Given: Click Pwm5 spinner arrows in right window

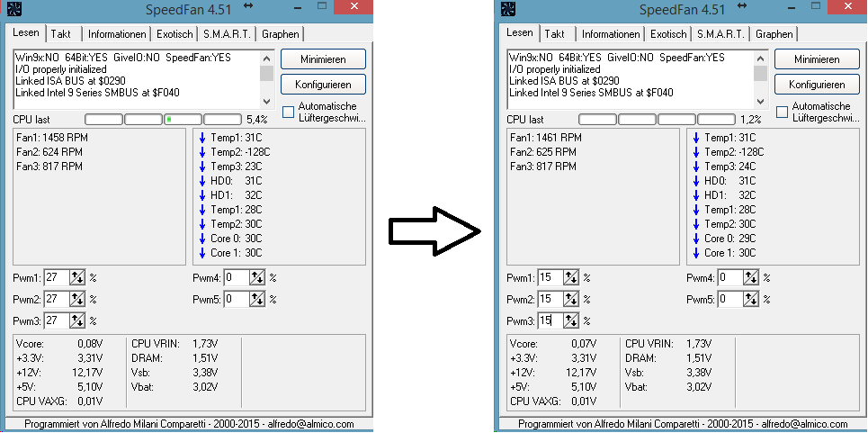Looking at the screenshot, I should 751,299.
